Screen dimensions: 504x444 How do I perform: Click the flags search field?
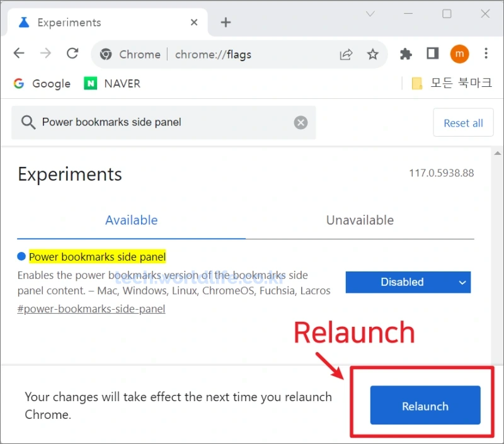pos(164,122)
